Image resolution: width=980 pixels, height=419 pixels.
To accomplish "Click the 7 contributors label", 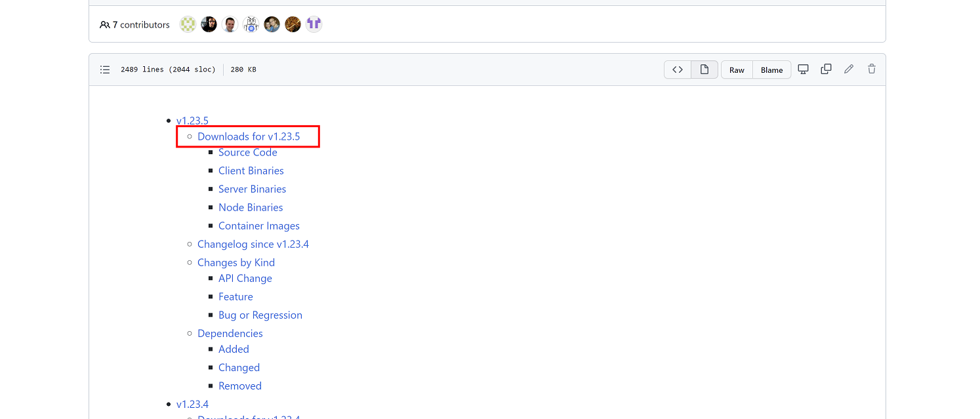I will 134,25.
